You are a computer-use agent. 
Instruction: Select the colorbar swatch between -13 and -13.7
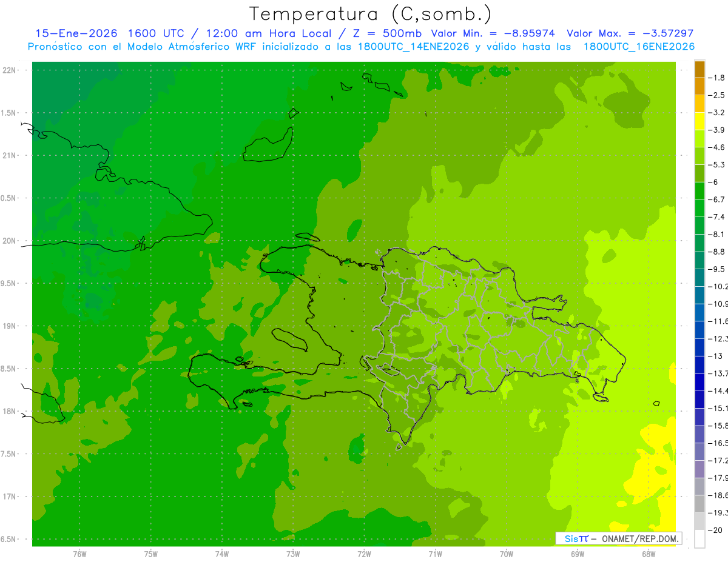click(x=699, y=364)
